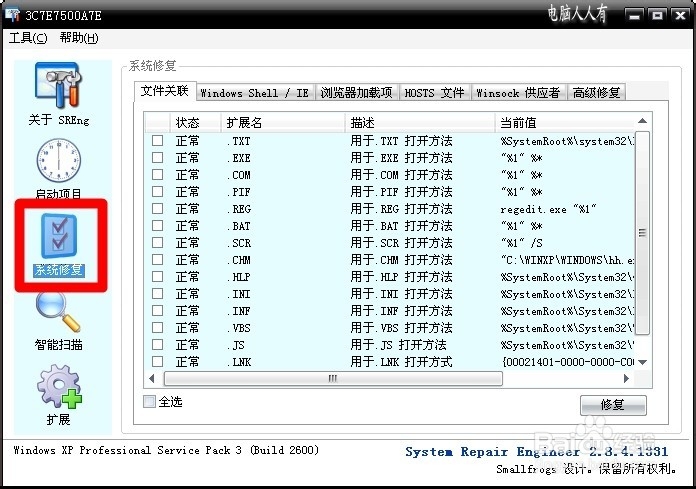Open the 工具(C) menu
Screen dimensions: 696x489
(28, 38)
